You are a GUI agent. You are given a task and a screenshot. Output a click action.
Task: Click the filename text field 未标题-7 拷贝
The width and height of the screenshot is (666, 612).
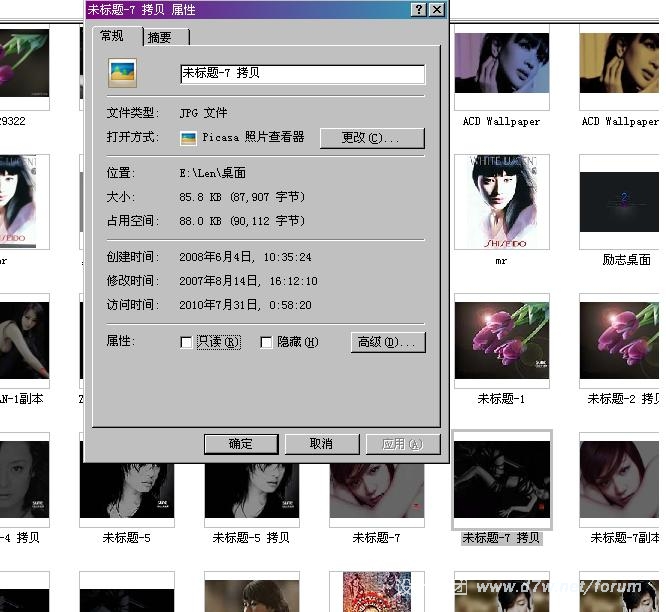tap(302, 74)
